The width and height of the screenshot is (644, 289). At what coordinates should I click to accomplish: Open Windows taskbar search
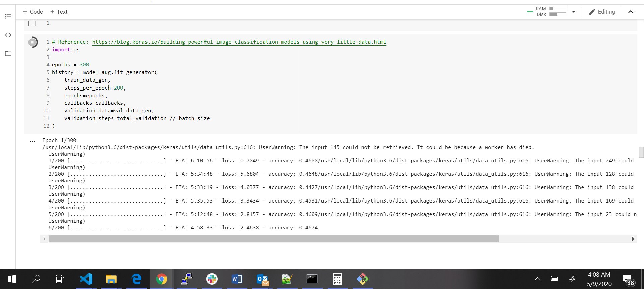point(36,279)
